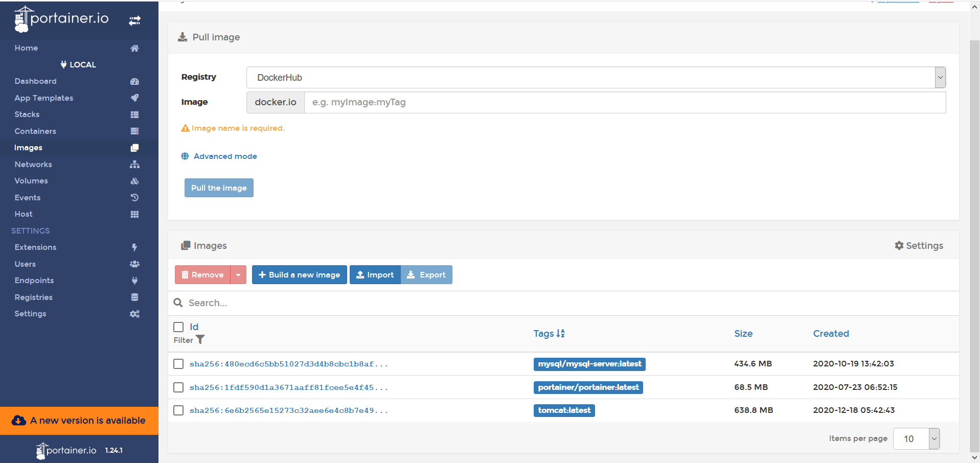Click the Export button

pyautogui.click(x=426, y=274)
